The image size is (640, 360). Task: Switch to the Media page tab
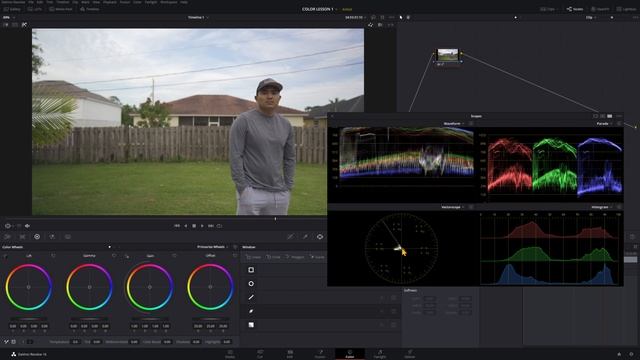[230, 354]
